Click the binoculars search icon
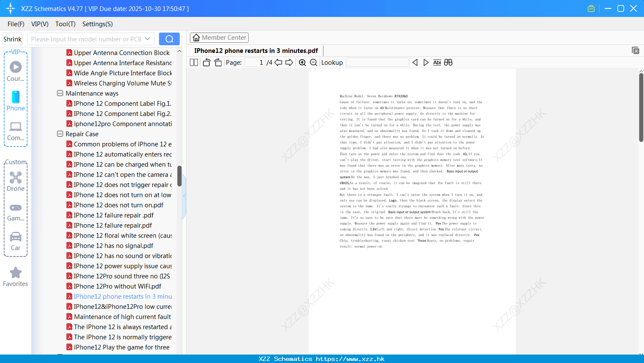This screenshot has width=644, height=363. (448, 62)
